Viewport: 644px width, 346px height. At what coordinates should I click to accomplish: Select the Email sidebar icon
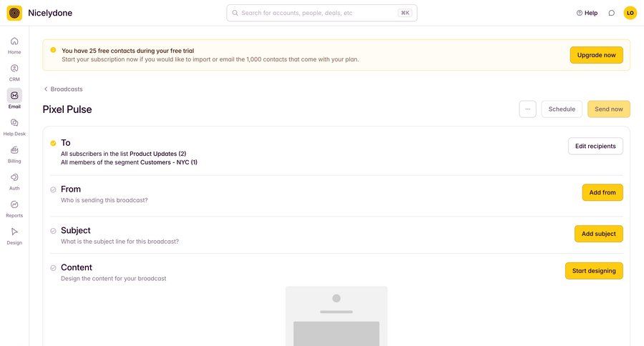14,96
